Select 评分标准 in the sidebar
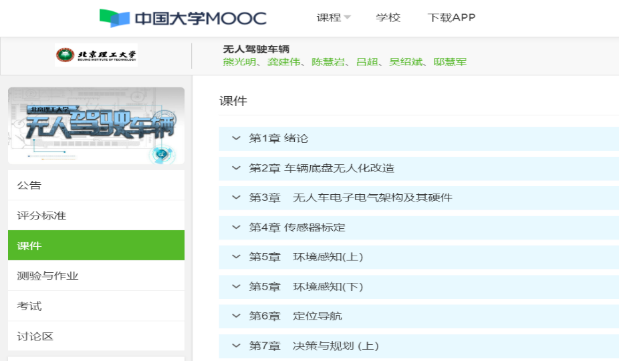 click(96, 215)
